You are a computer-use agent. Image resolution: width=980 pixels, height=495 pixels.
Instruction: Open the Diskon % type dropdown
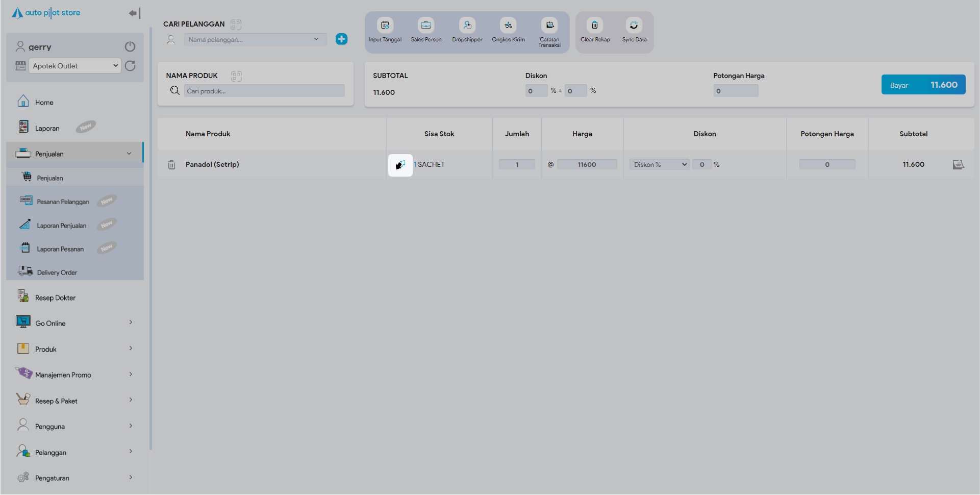click(x=660, y=165)
